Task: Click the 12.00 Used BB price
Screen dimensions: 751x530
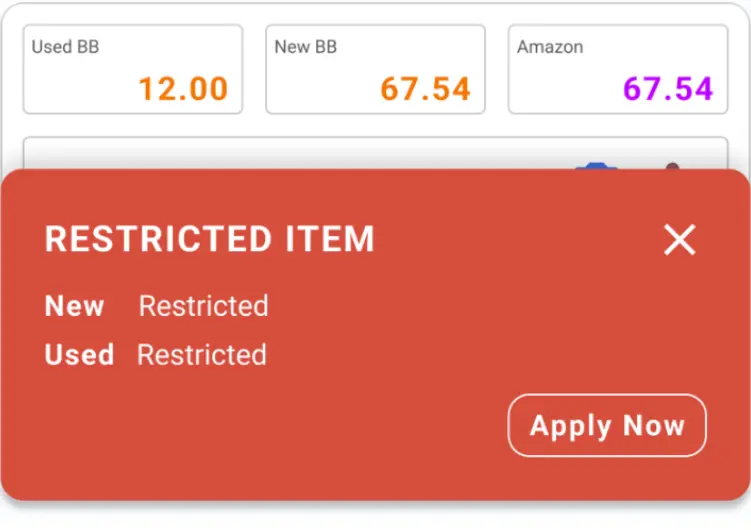Action: click(183, 89)
